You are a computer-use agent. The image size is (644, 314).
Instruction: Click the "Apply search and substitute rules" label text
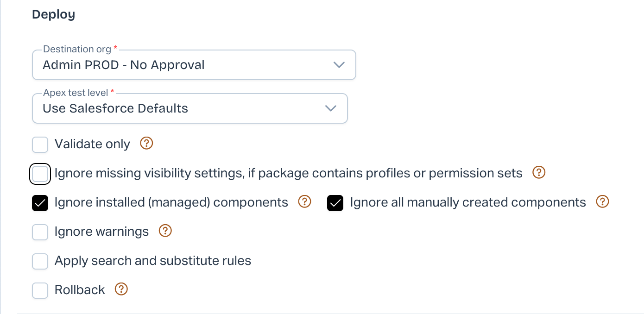coord(153,261)
